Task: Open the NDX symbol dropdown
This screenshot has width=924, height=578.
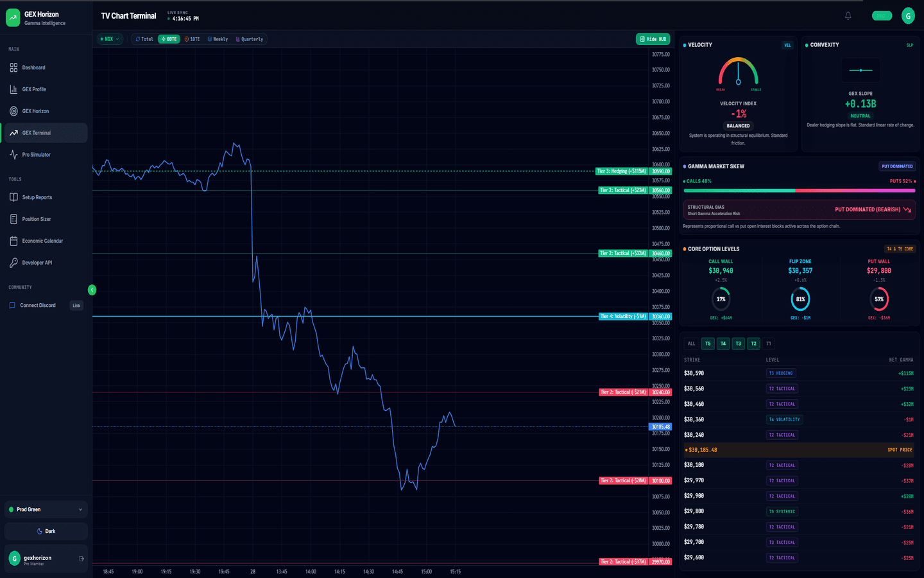Action: click(x=110, y=39)
